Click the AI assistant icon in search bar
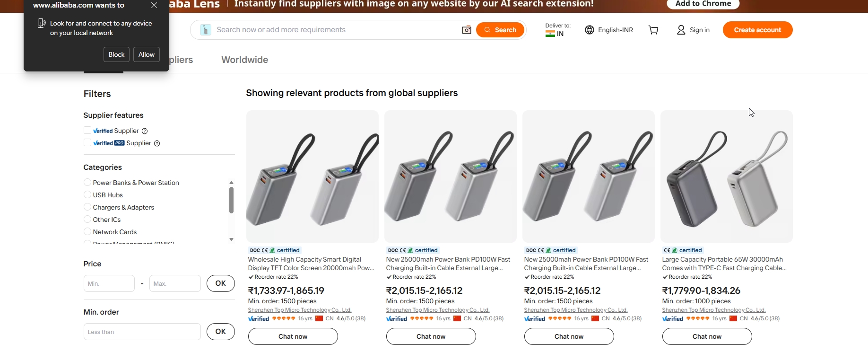Viewport: 868px width, 352px height. point(205,30)
